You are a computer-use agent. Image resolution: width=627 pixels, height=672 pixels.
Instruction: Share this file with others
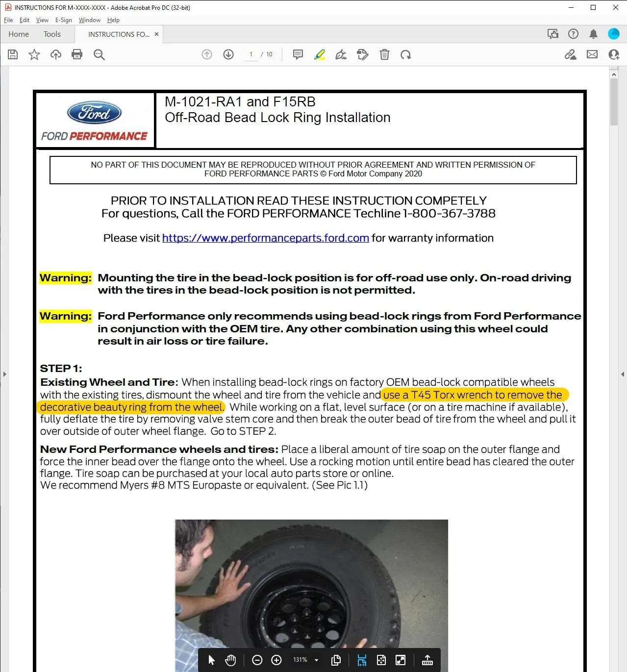pos(614,54)
